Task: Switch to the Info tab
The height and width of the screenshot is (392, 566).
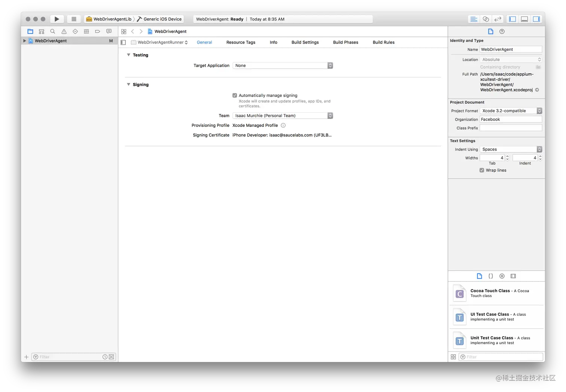Action: 274,43
